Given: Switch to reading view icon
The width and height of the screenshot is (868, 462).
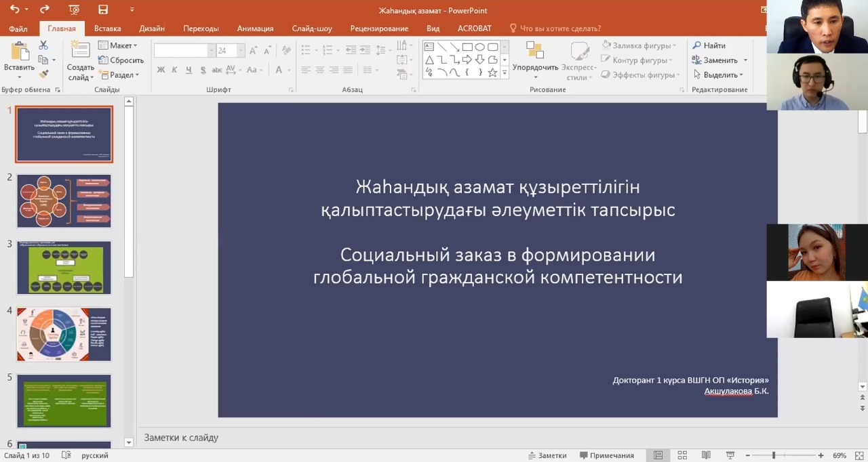Looking at the screenshot, I should point(706,455).
